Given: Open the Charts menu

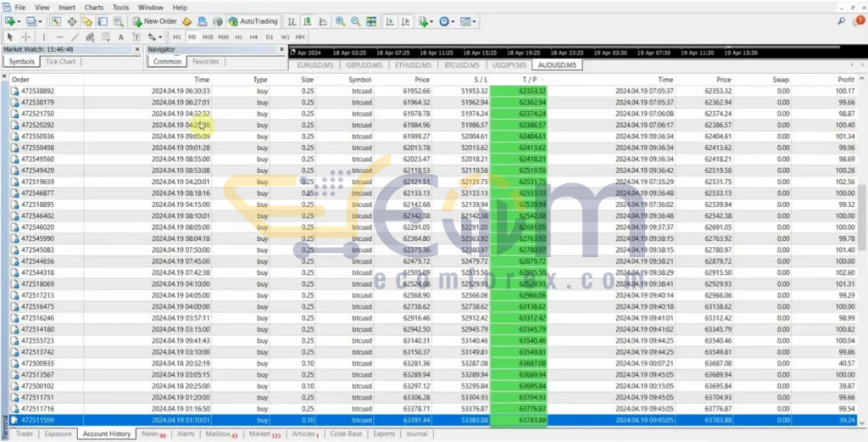Looking at the screenshot, I should [x=94, y=8].
